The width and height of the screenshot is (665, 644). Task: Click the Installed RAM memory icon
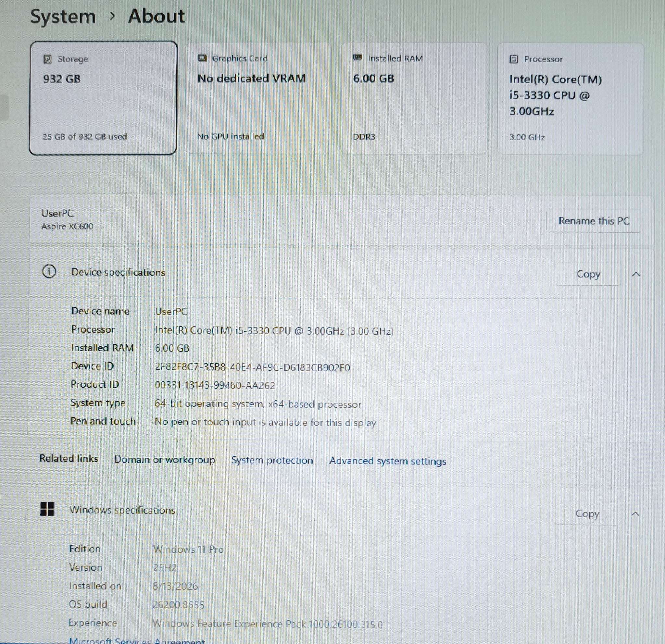click(358, 58)
